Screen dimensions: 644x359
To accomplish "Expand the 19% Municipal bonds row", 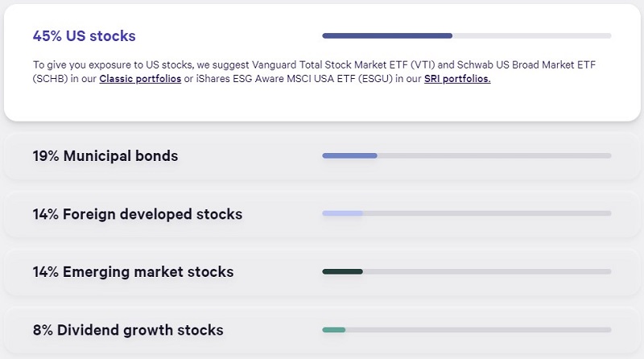I will click(x=105, y=155).
